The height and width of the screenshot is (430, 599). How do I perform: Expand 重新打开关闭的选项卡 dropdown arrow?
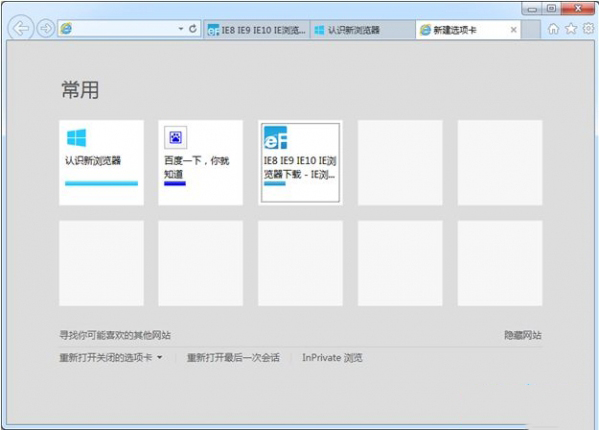click(x=160, y=357)
